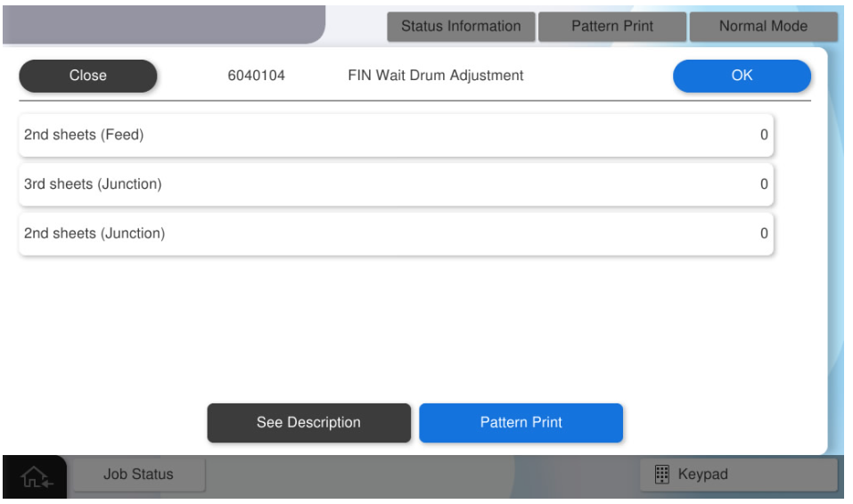
Task: Click the 2nd sheets (Feed) value 0
Action: click(764, 135)
